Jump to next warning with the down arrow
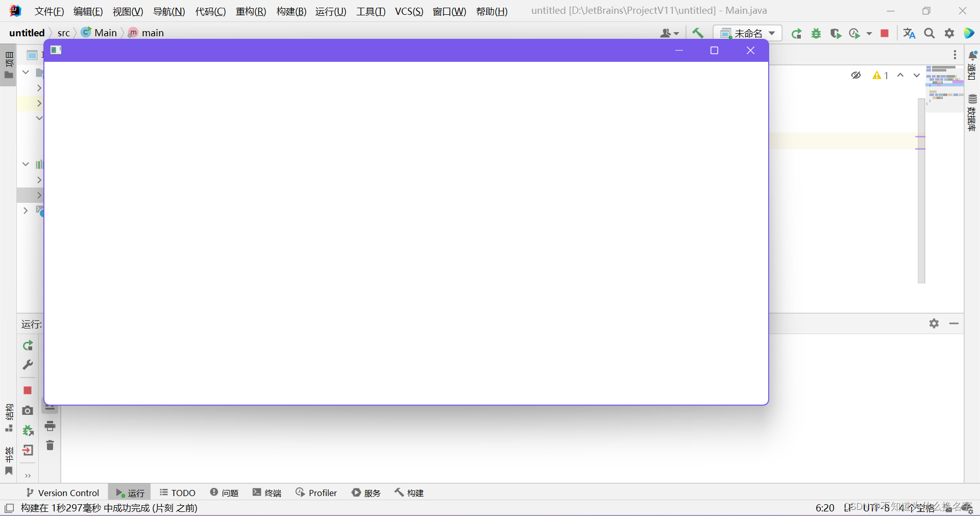This screenshot has width=980, height=516. 916,75
